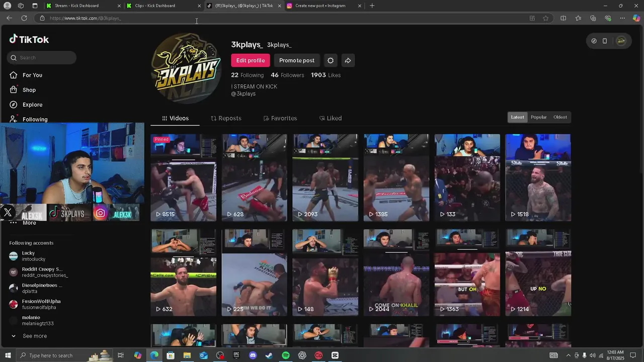Open the video with 632 views
644x362 pixels.
click(x=183, y=273)
